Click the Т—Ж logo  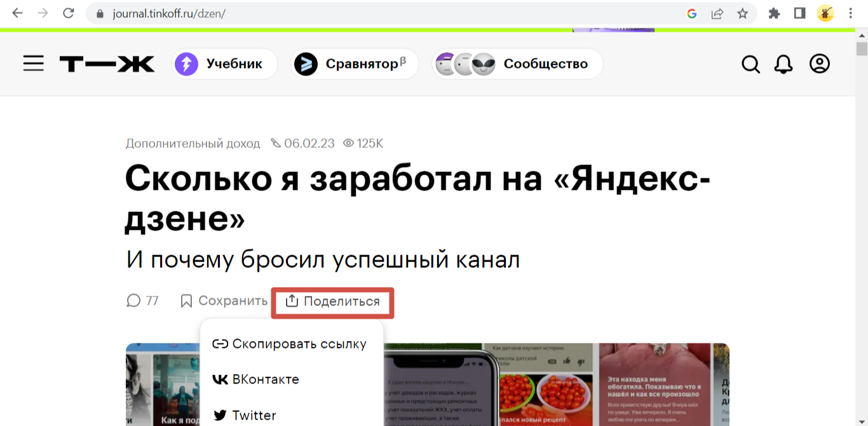pos(107,63)
